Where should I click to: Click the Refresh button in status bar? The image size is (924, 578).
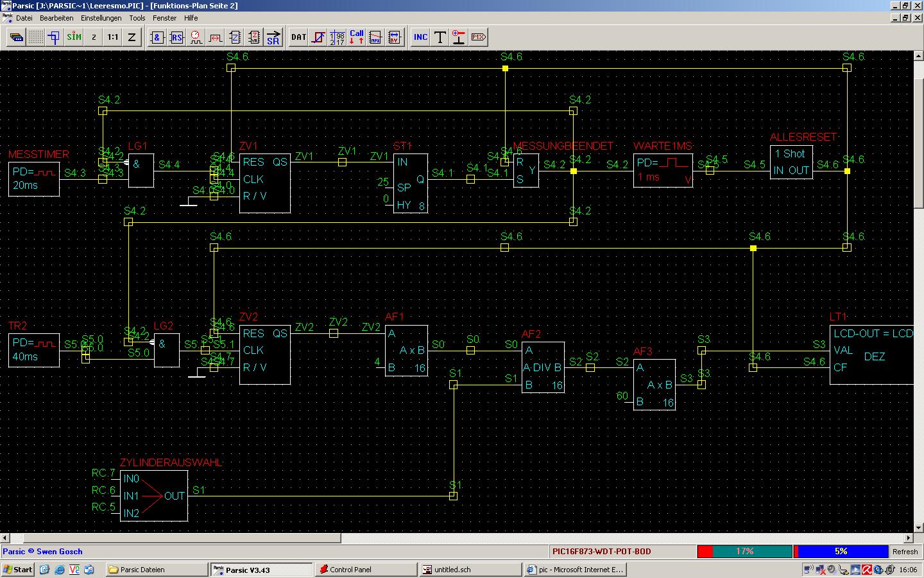tap(905, 552)
